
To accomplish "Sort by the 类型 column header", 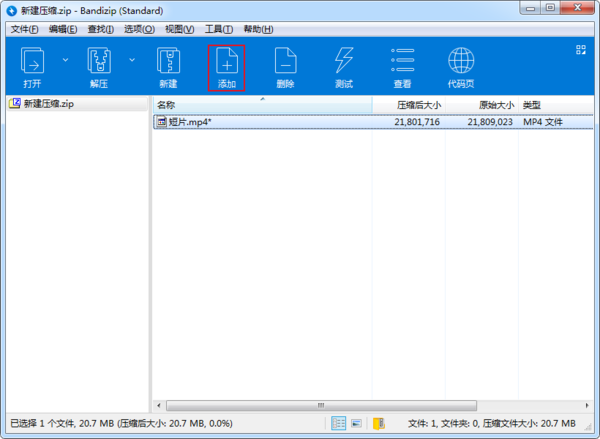I will (556, 105).
